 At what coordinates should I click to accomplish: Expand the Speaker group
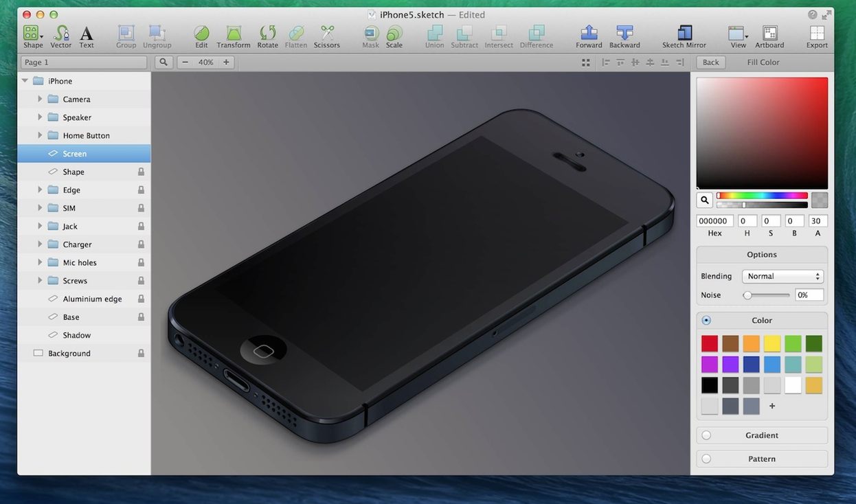[x=40, y=117]
